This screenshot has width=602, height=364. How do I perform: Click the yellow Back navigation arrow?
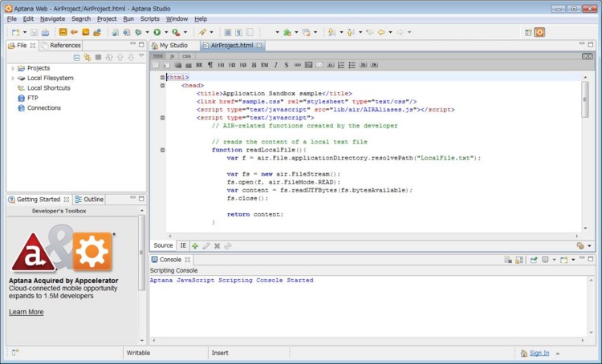pyautogui.click(x=381, y=33)
